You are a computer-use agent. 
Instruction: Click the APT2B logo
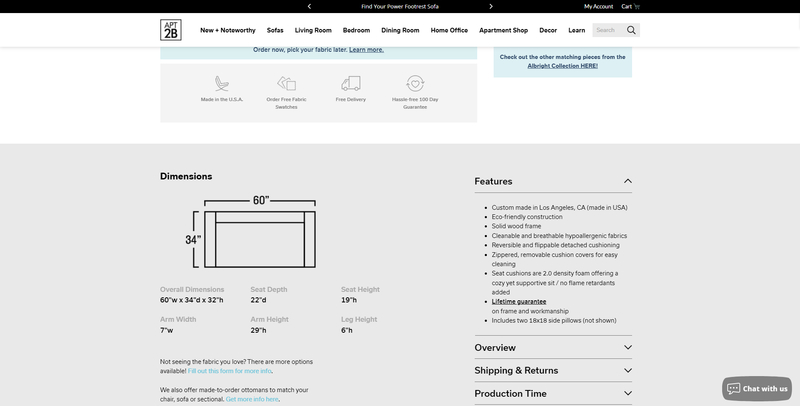[x=171, y=30]
